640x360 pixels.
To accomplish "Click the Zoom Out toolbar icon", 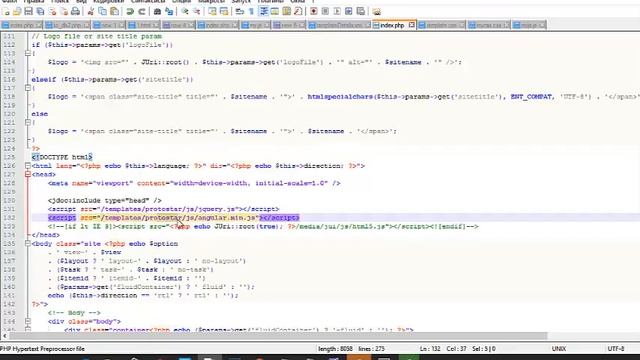I will [x=196, y=11].
